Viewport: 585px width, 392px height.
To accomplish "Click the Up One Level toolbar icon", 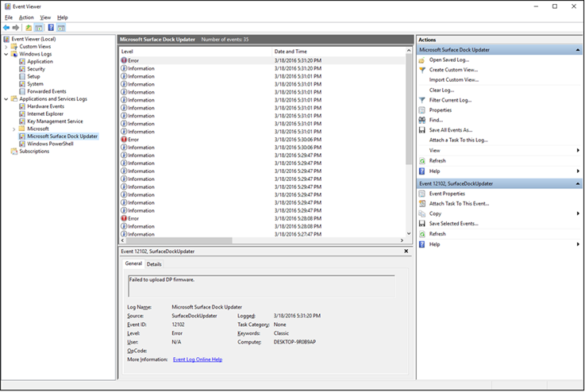I will 29,28.
